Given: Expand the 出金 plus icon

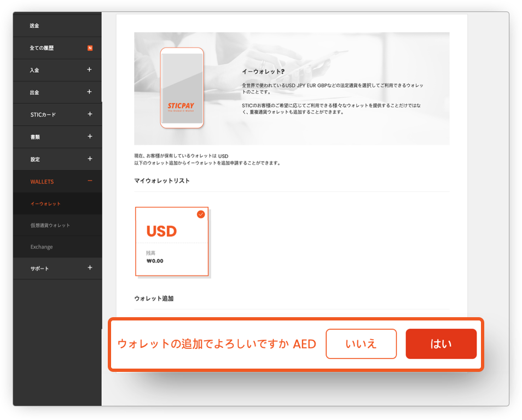Looking at the screenshot, I should pyautogui.click(x=89, y=92).
